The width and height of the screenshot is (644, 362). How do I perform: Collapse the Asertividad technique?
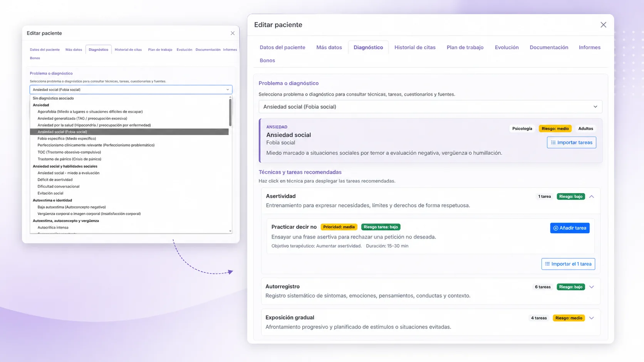(592, 197)
